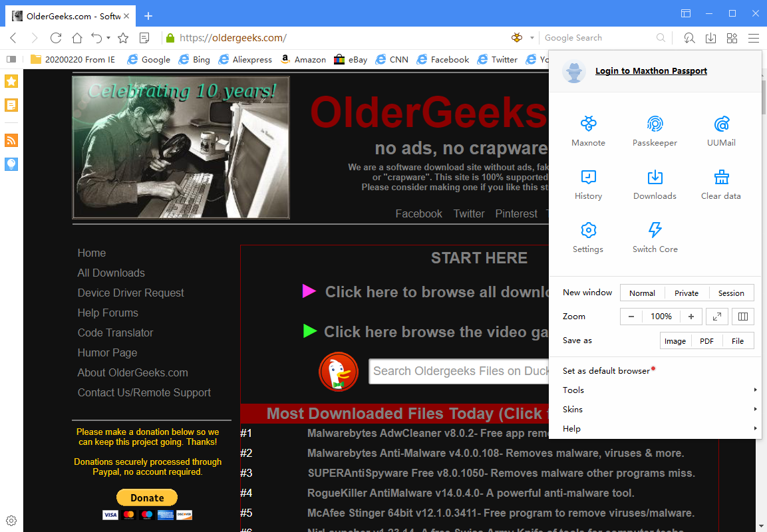767x532 pixels.
Task: Click the undo closed tab arrow
Action: [x=96, y=38]
